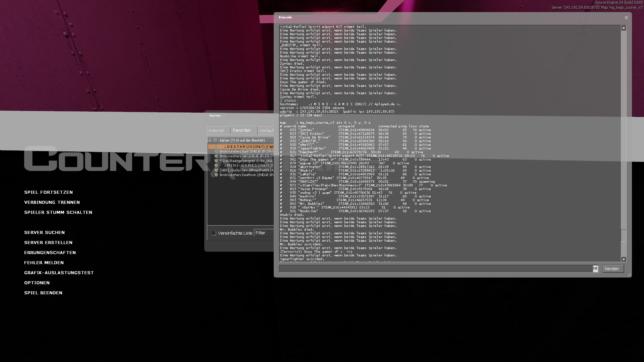Switch to the Verlauf tab
The image size is (644, 362).
tap(266, 130)
